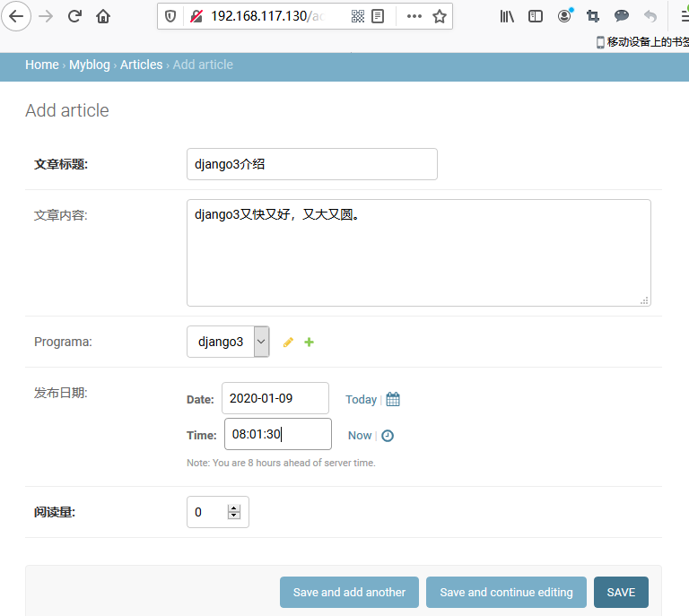Image resolution: width=689 pixels, height=616 pixels.
Task: Focus the Date input field
Action: pyautogui.click(x=275, y=398)
